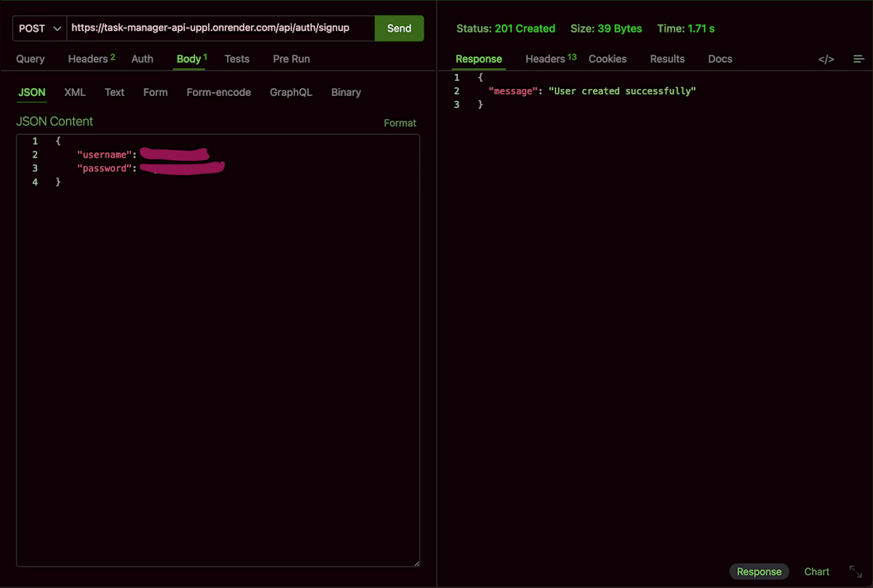Open the Cookies tab
This screenshot has width=873, height=588.
607,59
